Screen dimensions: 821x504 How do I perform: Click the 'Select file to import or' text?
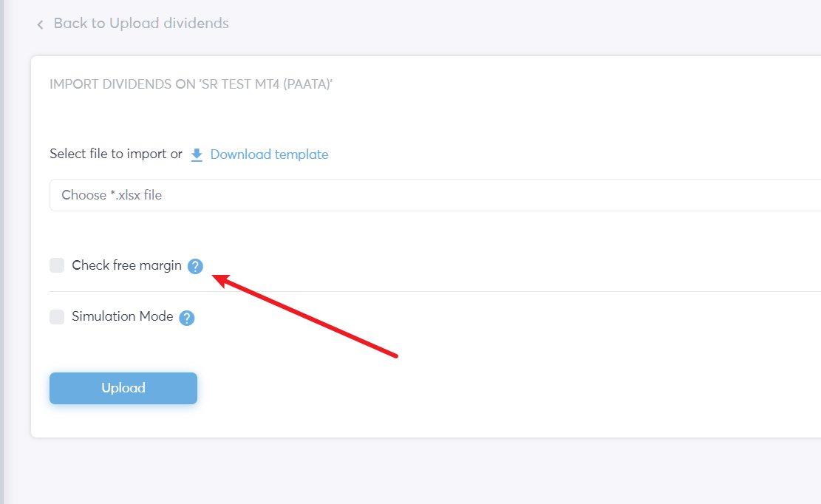[x=116, y=154]
